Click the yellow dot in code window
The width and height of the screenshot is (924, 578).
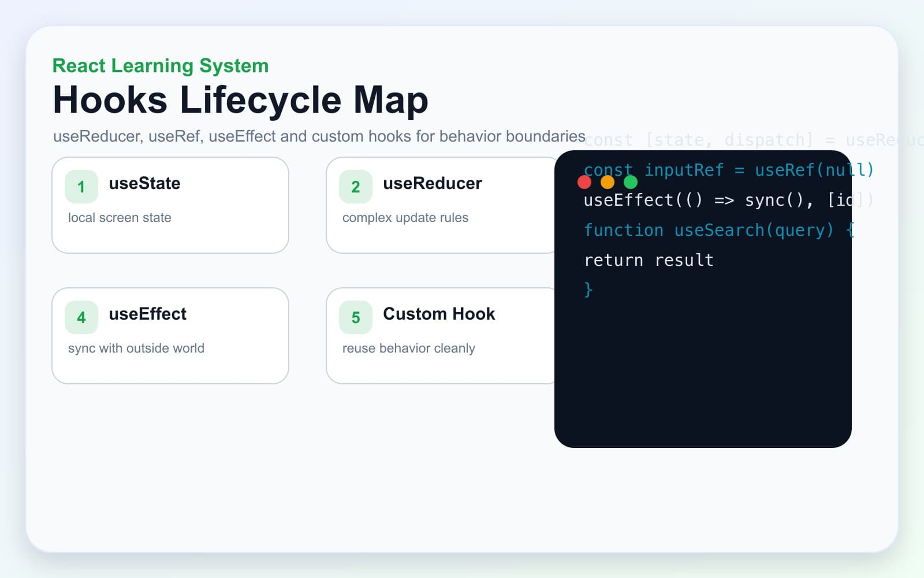click(x=608, y=182)
